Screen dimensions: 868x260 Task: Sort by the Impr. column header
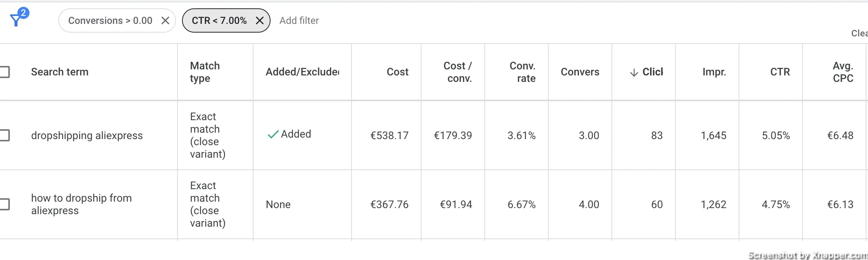point(714,72)
